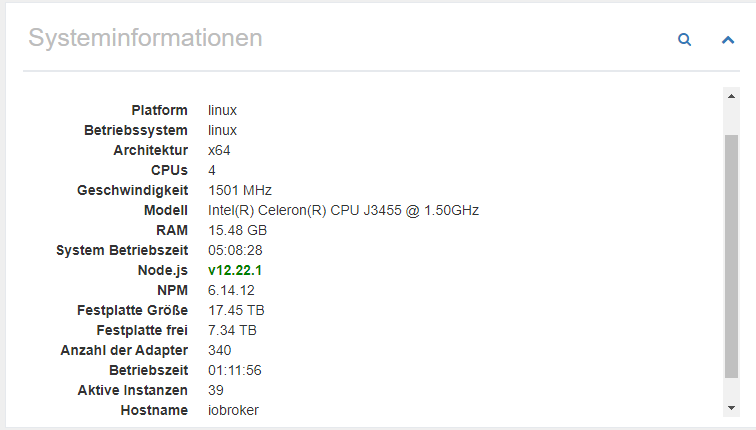Image resolution: width=756 pixels, height=430 pixels.
Task: Click the System Betriebszeit value 05:08:28
Action: tap(235, 250)
